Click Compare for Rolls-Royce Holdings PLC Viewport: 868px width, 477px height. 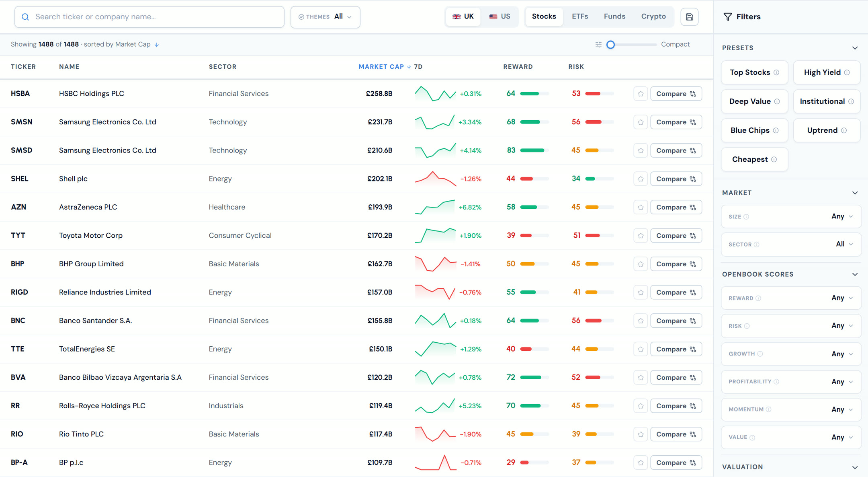point(676,406)
